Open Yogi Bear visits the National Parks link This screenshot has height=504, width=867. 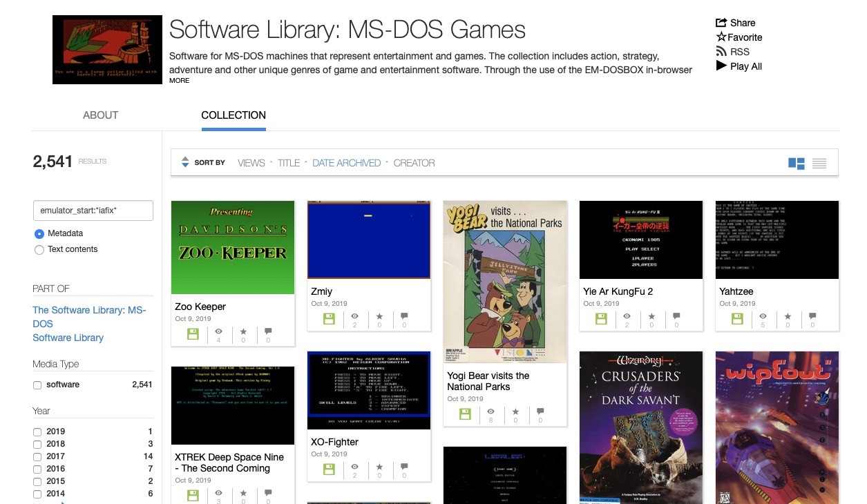click(488, 381)
